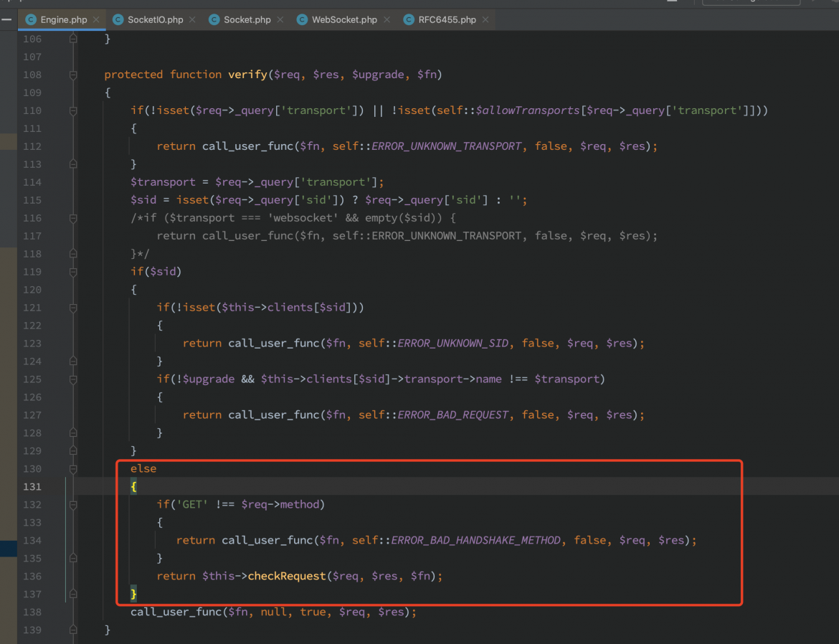The height and width of the screenshot is (644, 839).
Task: Click the highlighted opening brace on line 131
Action: pos(134,487)
